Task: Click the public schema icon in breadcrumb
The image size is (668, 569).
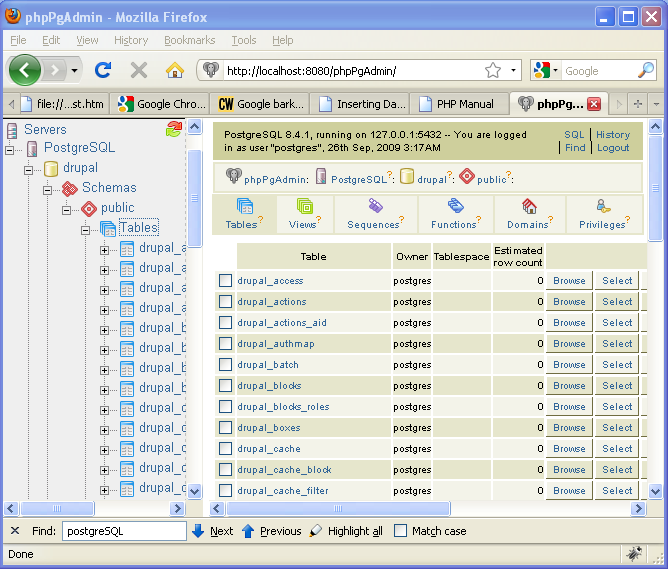Action: [467, 175]
